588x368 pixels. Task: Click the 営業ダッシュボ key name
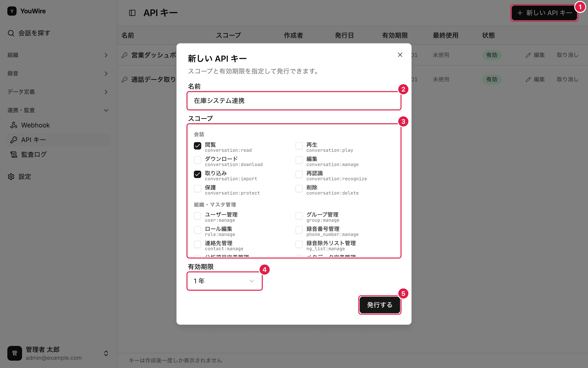coord(154,55)
